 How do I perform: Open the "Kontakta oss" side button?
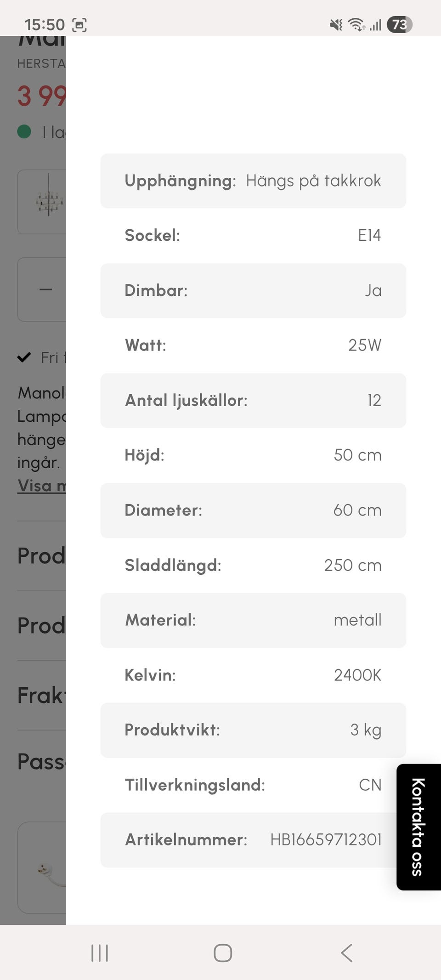(418, 827)
